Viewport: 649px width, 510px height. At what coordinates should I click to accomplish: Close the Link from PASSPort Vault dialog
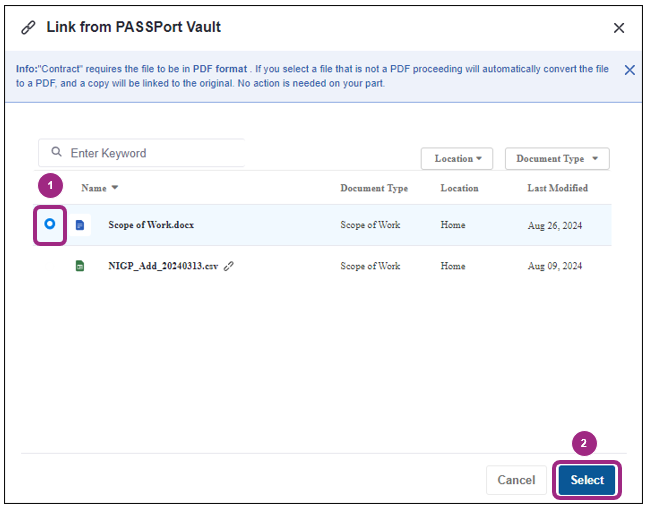click(x=619, y=28)
